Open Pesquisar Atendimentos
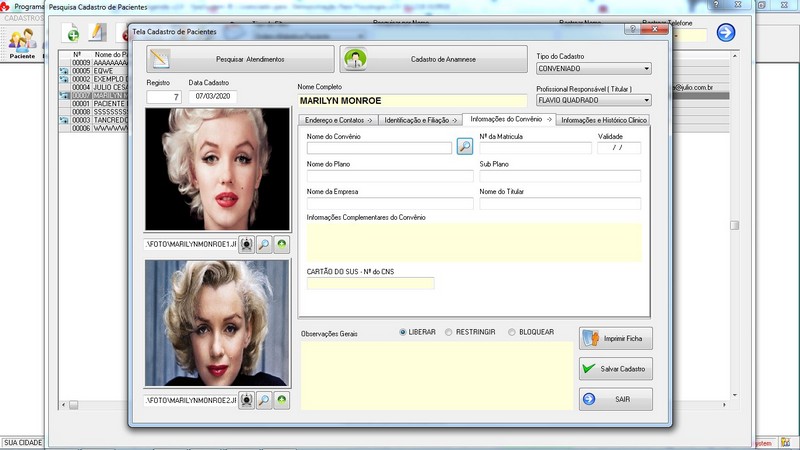This screenshot has width=800, height=450. (240, 59)
